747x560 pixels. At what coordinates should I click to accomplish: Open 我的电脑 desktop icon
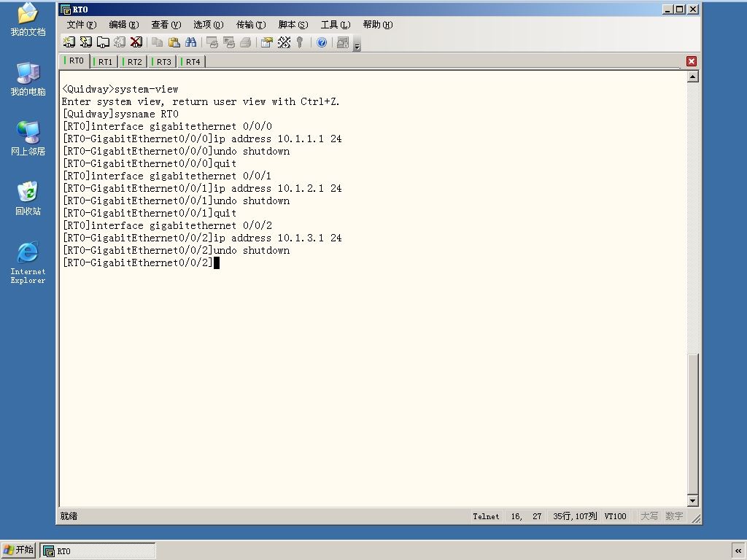pyautogui.click(x=28, y=79)
